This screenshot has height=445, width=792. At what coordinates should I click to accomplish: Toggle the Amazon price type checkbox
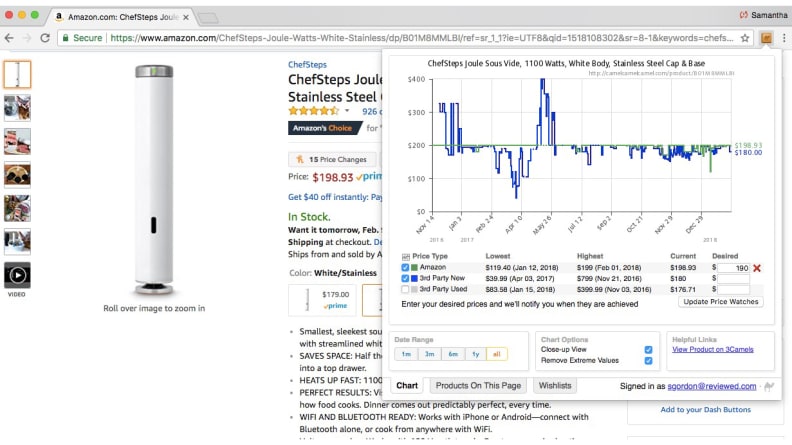tap(405, 268)
